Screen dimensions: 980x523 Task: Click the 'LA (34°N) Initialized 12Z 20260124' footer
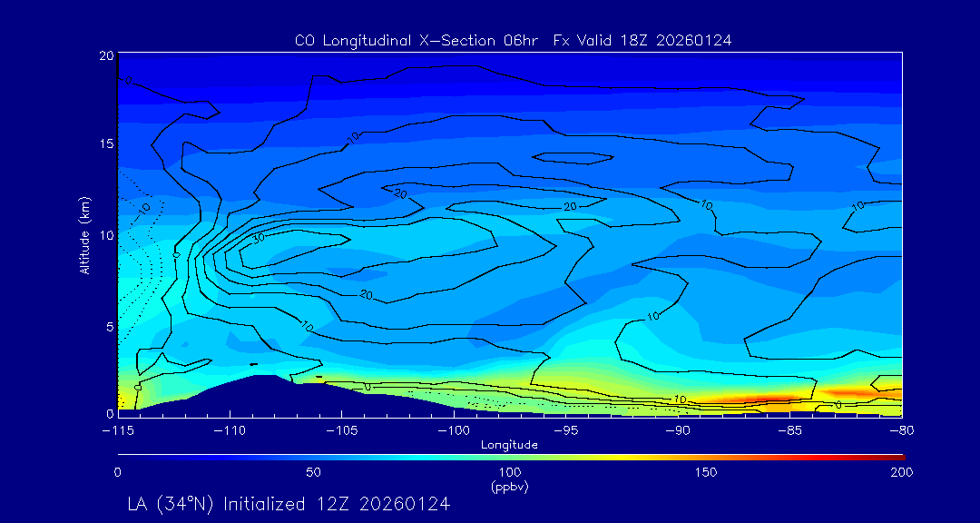click(x=289, y=504)
